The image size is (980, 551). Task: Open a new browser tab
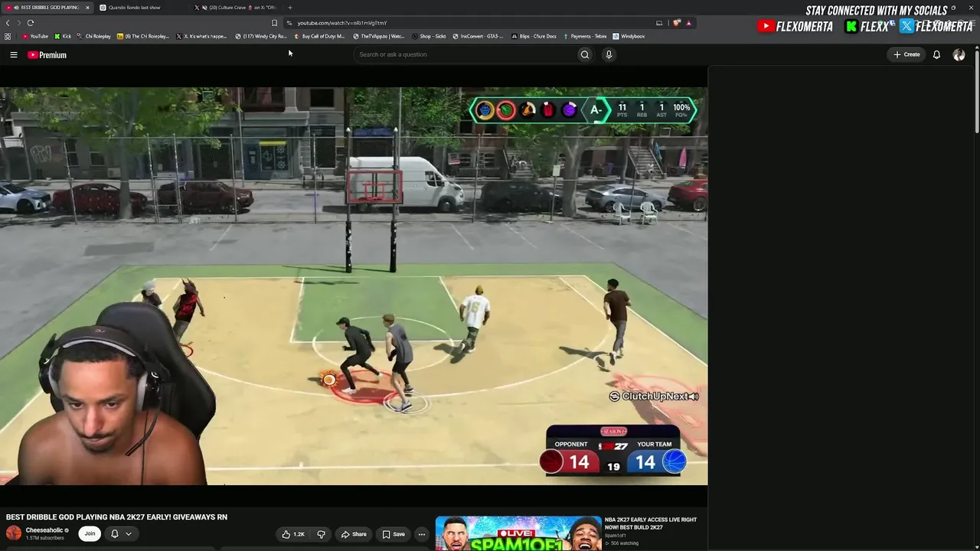point(290,8)
